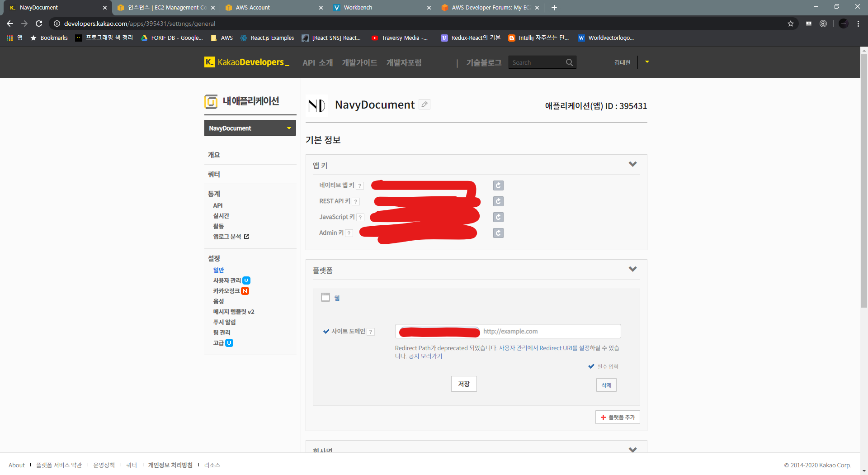
Task: Open 개발자포럼 menu
Action: tap(404, 63)
